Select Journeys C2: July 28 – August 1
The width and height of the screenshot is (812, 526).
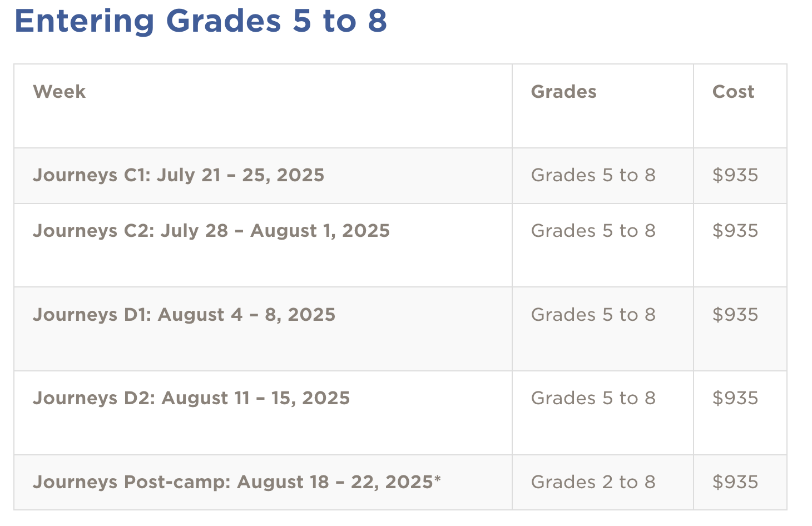coord(211,231)
